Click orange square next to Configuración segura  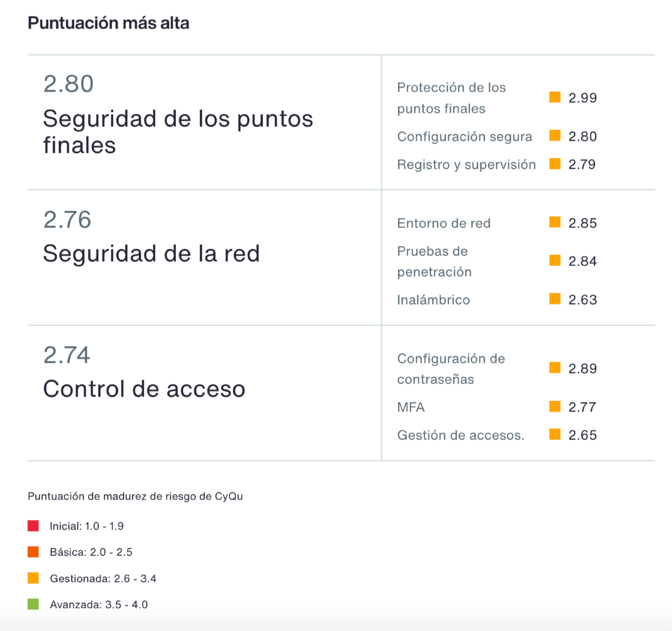tap(555, 135)
